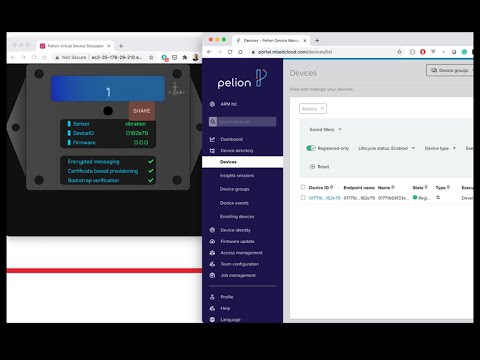The width and height of the screenshot is (480, 360).
Task: Click the SHAKE button on the simulator
Action: 142,111
